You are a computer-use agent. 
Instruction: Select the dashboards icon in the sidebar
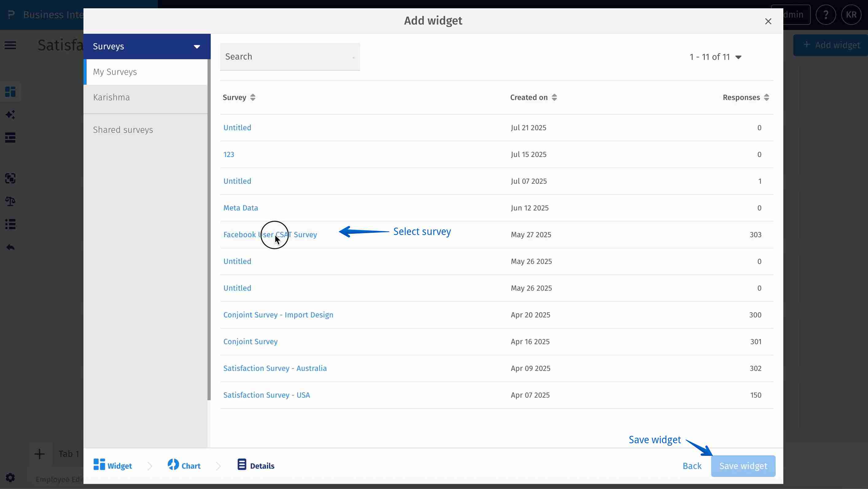click(x=10, y=92)
